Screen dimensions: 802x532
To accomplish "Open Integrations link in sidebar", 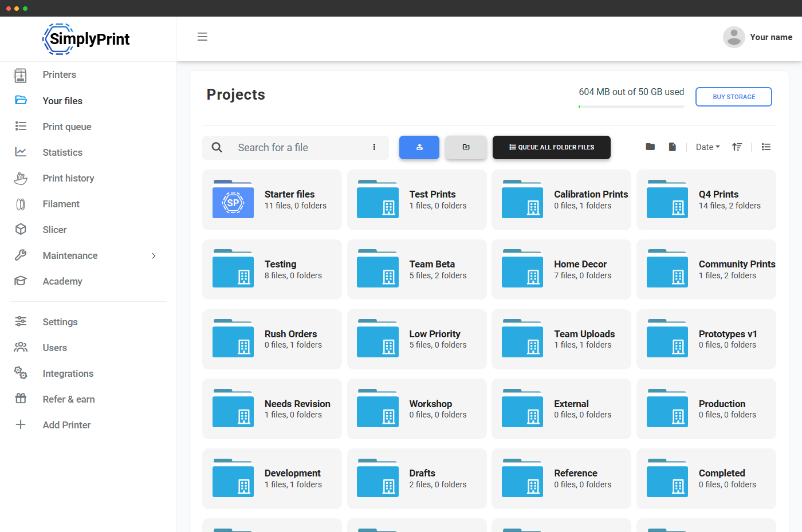I will 68,373.
